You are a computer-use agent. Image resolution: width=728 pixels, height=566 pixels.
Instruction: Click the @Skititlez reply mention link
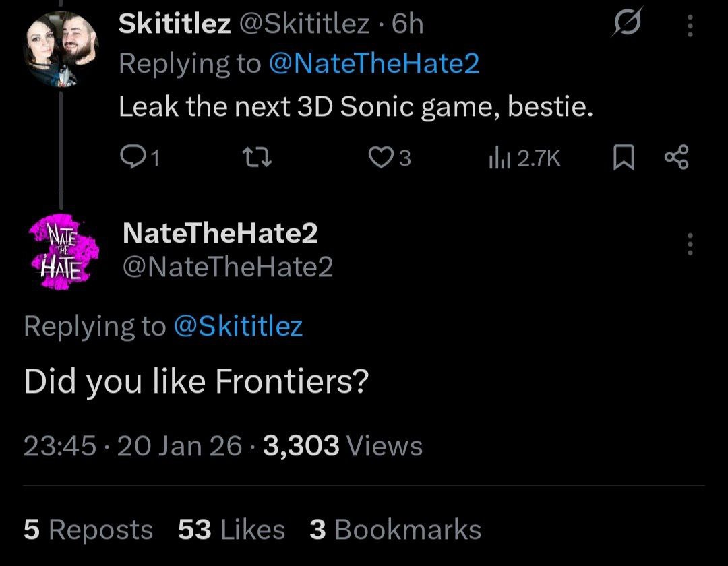coord(238,326)
